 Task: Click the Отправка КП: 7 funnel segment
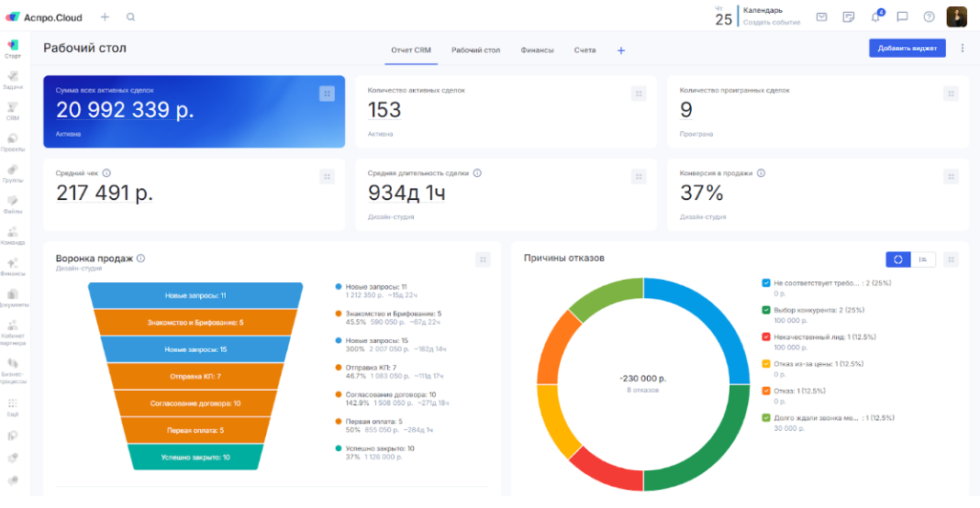tap(195, 376)
